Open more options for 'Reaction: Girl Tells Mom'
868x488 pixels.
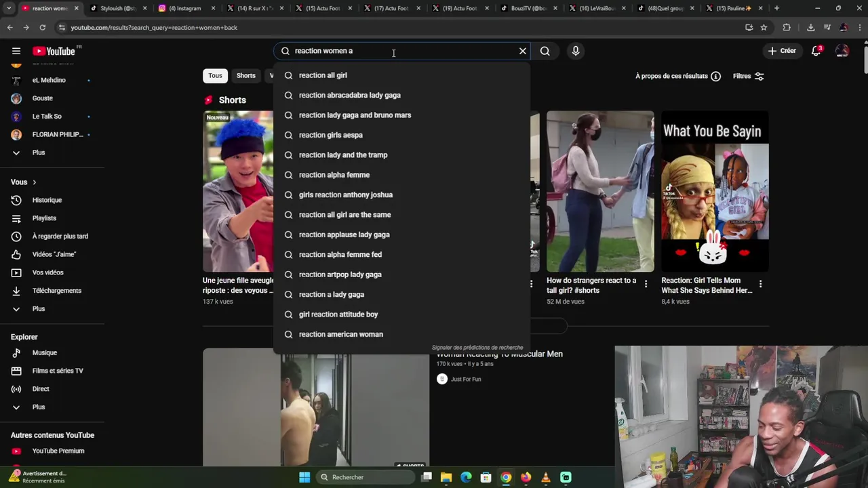(760, 284)
